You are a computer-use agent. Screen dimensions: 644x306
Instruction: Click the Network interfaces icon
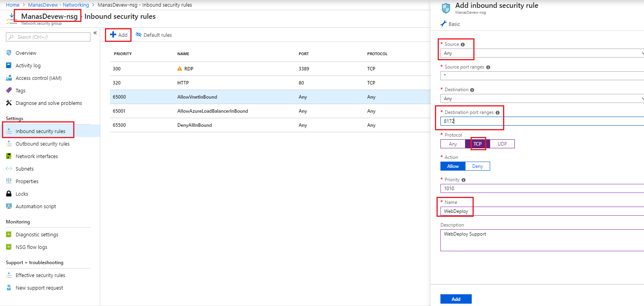[9, 156]
